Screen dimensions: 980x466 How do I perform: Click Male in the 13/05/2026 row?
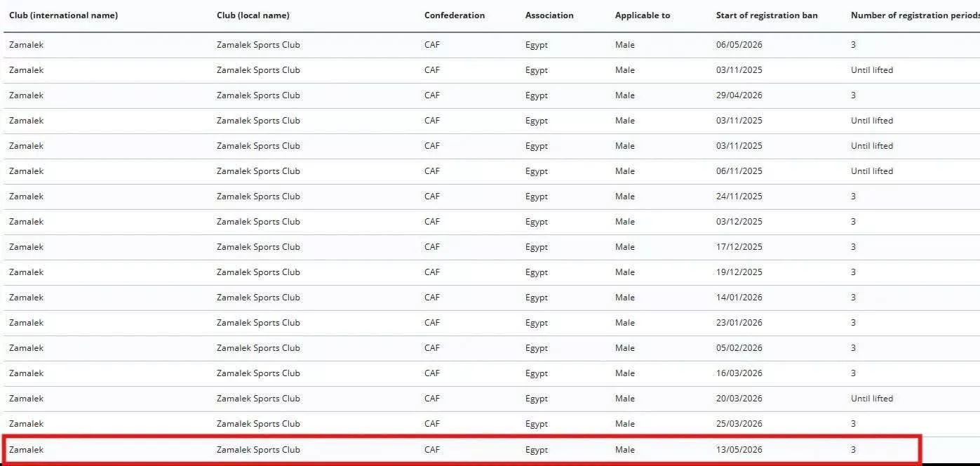[x=625, y=450]
